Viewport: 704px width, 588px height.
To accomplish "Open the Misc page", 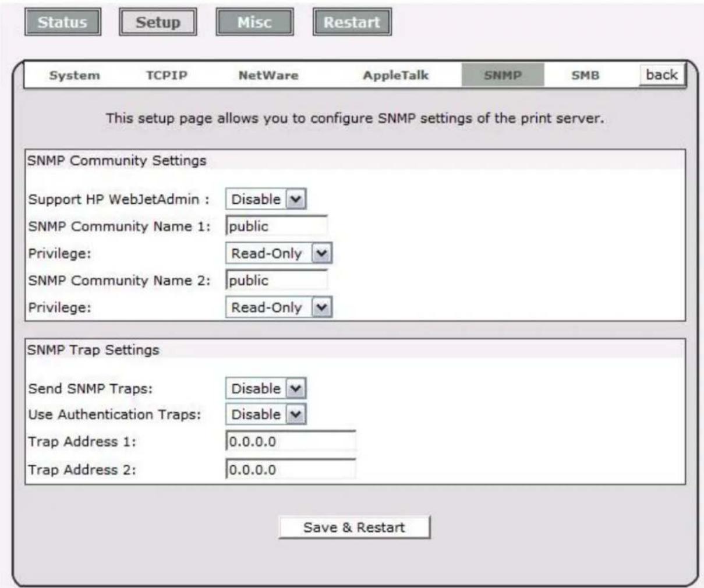I will tap(254, 23).
